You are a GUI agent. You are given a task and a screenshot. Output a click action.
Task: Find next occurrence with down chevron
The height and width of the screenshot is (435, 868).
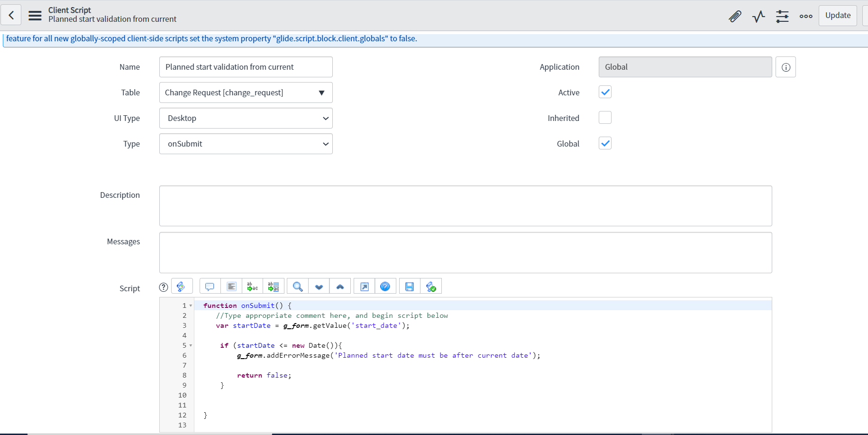319,287
